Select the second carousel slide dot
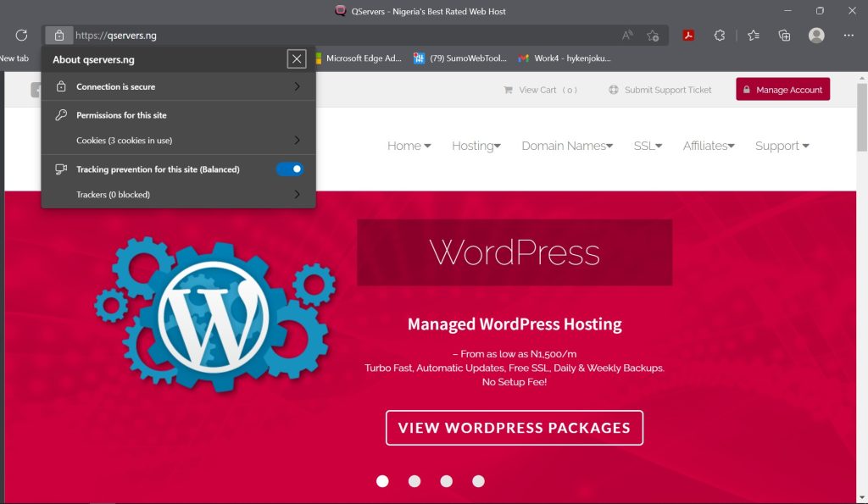This screenshot has width=868, height=504. coord(415,481)
